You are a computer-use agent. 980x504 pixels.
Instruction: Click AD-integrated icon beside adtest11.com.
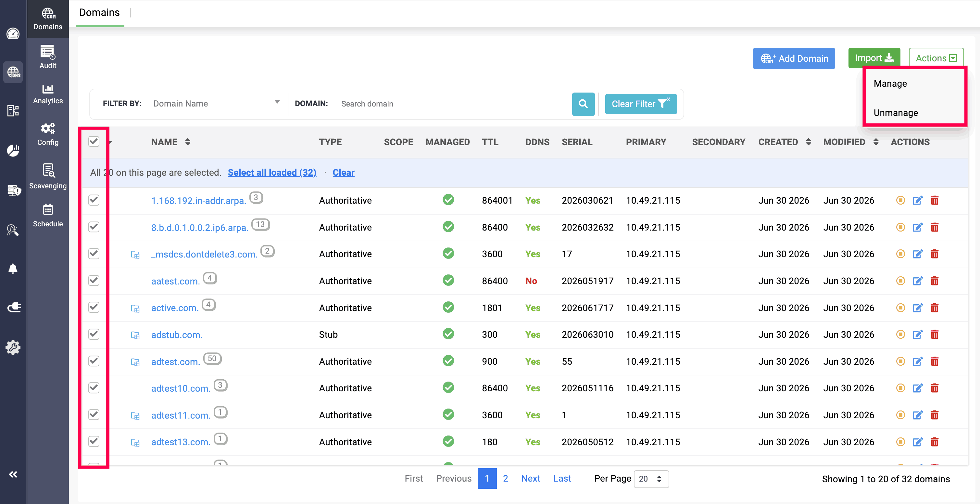(x=135, y=416)
